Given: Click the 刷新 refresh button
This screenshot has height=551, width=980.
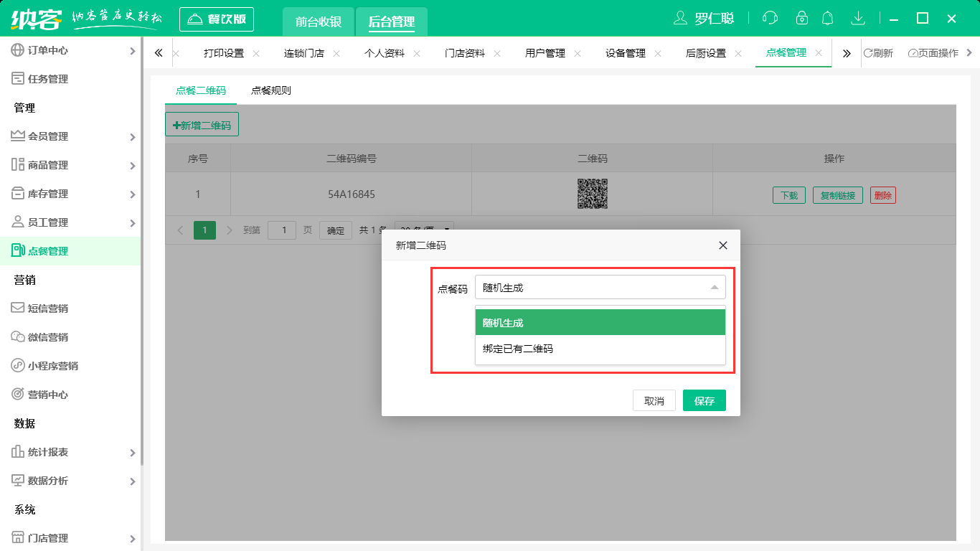Looking at the screenshot, I should click(878, 53).
